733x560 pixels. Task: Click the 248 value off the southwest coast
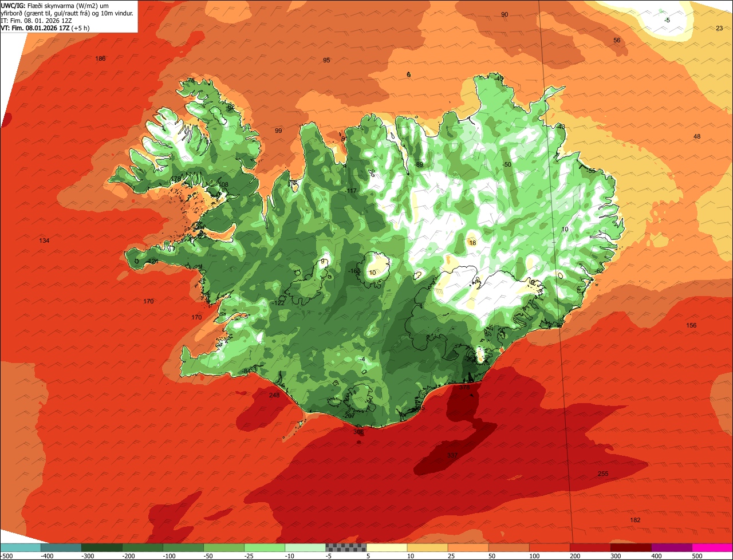274,395
